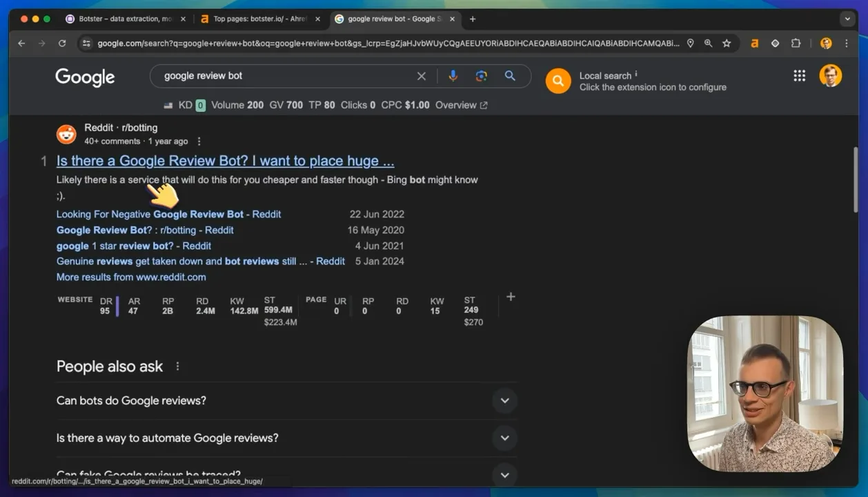Click the Google logo
Screen dimensions: 868x497
(x=85, y=77)
